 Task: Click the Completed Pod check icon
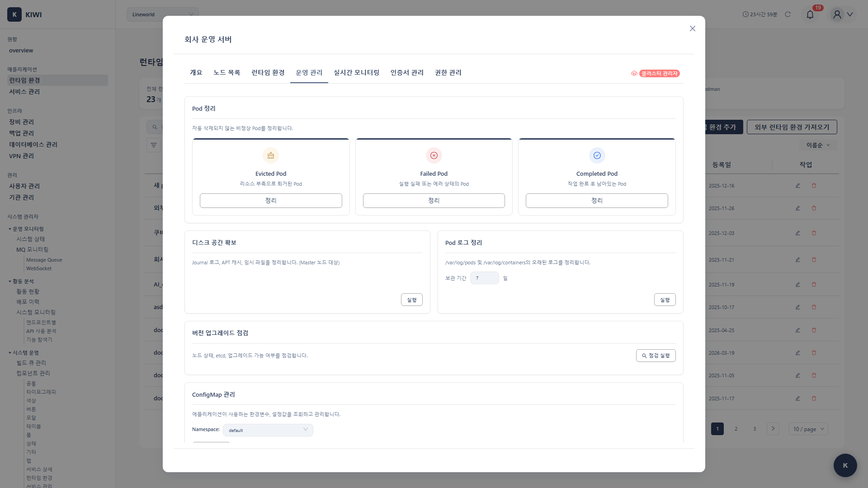[x=597, y=155]
